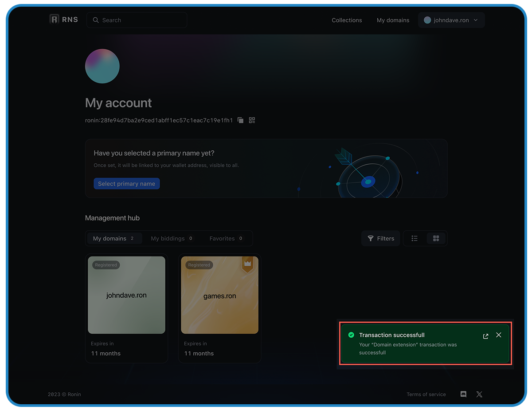Open the games.ron domain card
The height and width of the screenshot is (410, 532).
[x=219, y=308]
